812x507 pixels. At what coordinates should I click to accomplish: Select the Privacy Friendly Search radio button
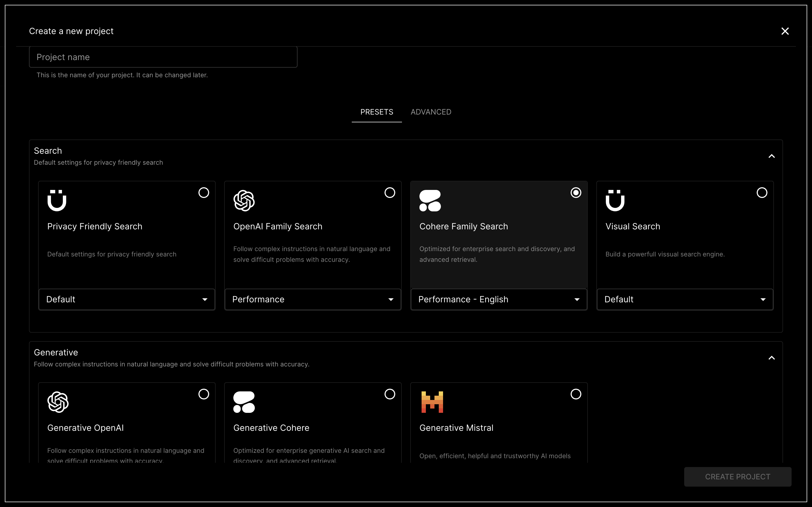204,193
